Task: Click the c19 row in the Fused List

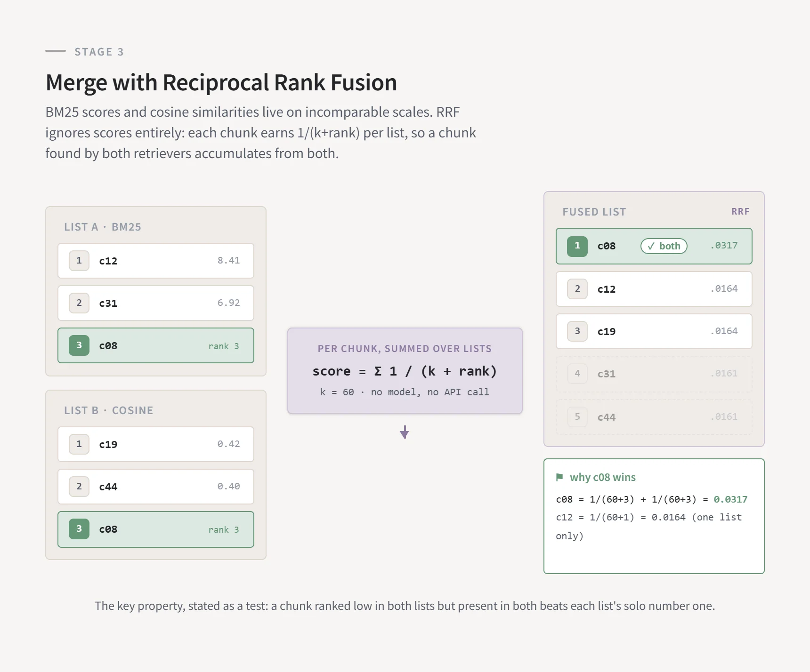Action: coord(654,331)
